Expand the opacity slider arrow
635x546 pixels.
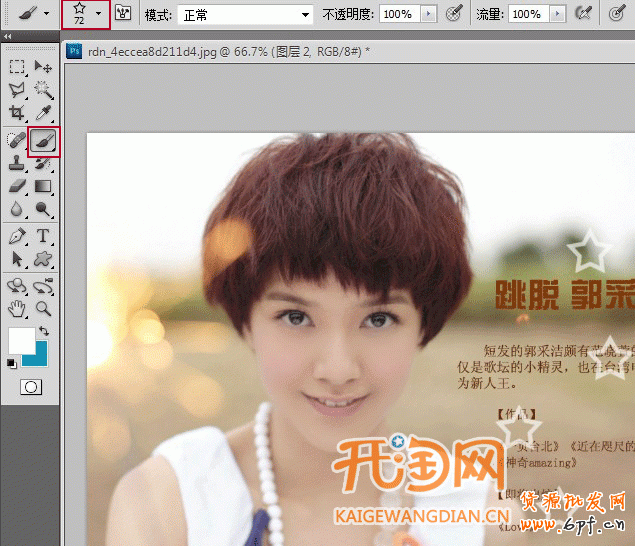point(428,14)
